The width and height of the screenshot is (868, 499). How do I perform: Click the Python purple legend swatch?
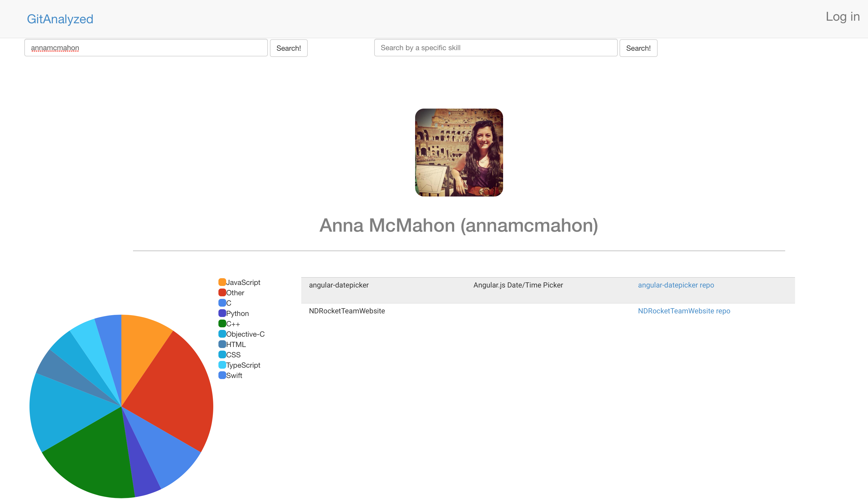tap(222, 313)
